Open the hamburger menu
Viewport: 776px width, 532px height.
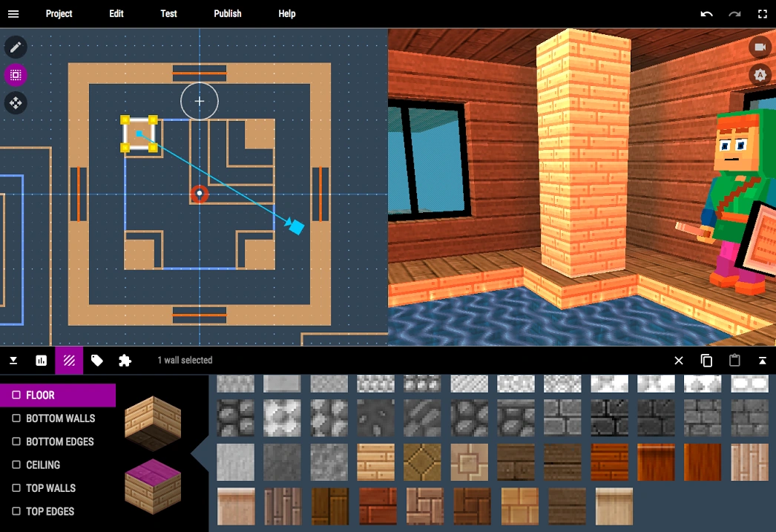click(x=13, y=13)
